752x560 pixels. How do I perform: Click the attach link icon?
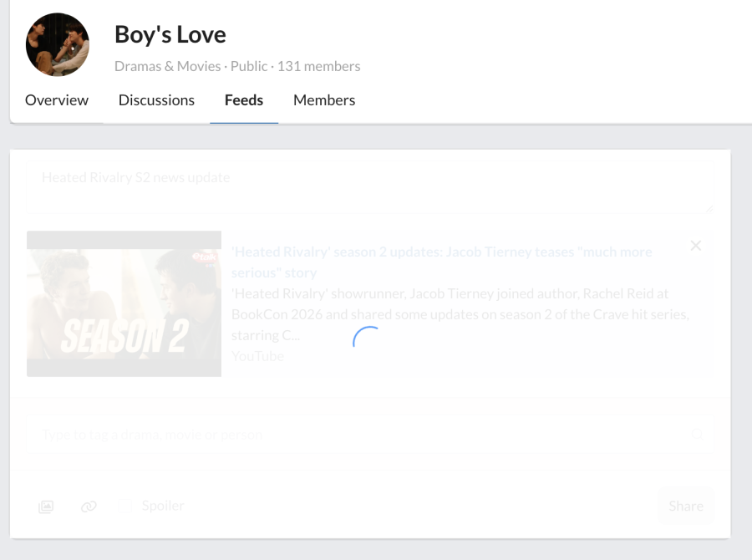89,507
